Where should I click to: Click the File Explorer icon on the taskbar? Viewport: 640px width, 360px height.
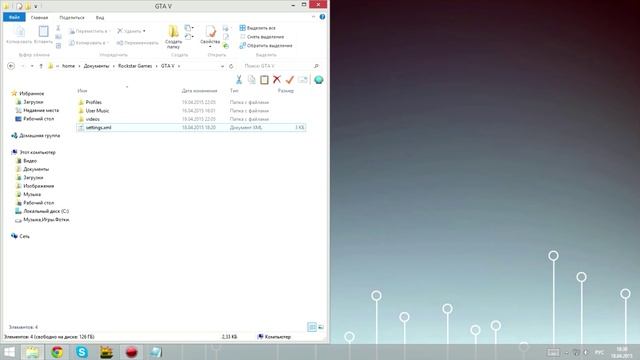[x=32, y=352]
